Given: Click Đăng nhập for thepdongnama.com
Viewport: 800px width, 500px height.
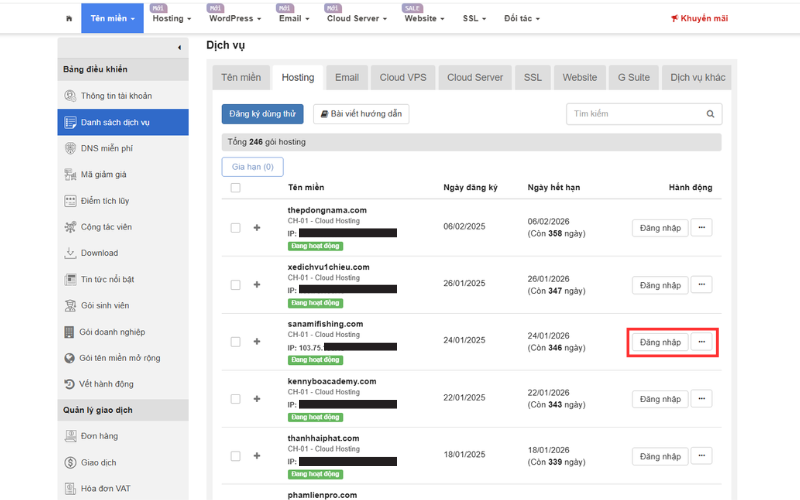Looking at the screenshot, I should click(660, 228).
